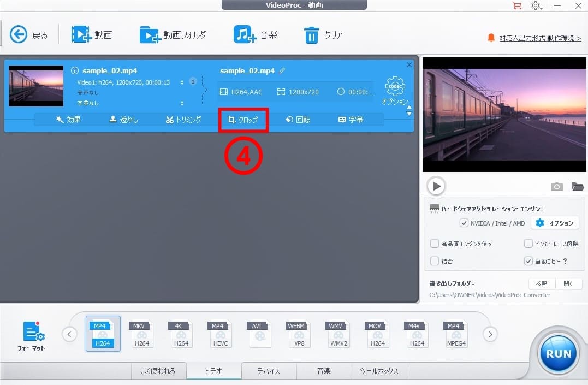Toggle NVIDIA / Intel / AMD checkbox
Image resolution: width=588 pixels, height=385 pixels.
[464, 223]
